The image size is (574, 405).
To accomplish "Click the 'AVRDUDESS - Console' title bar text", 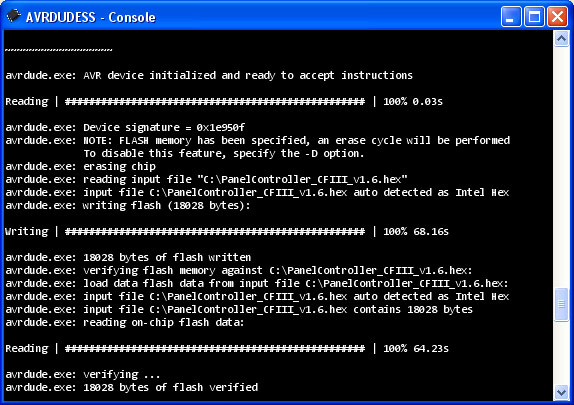I will pos(90,17).
